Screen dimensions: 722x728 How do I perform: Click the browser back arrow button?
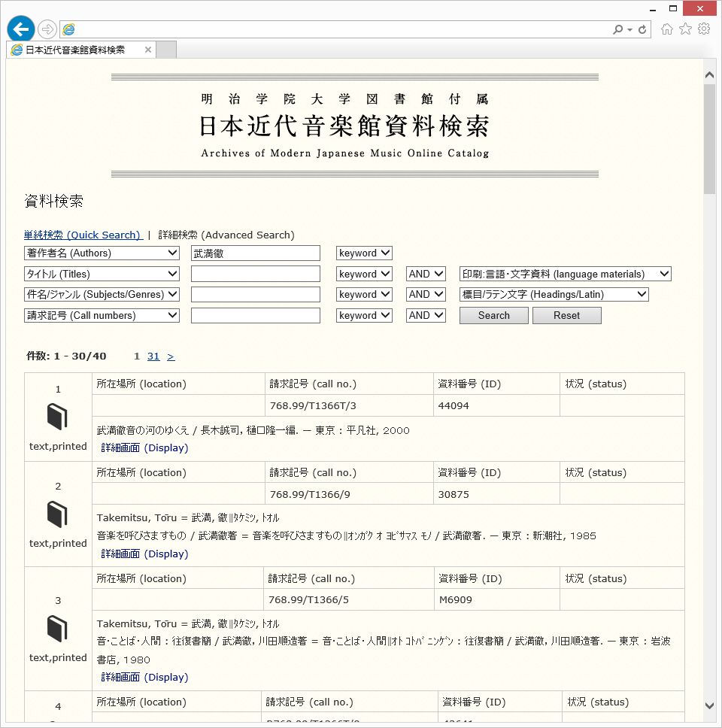21,29
